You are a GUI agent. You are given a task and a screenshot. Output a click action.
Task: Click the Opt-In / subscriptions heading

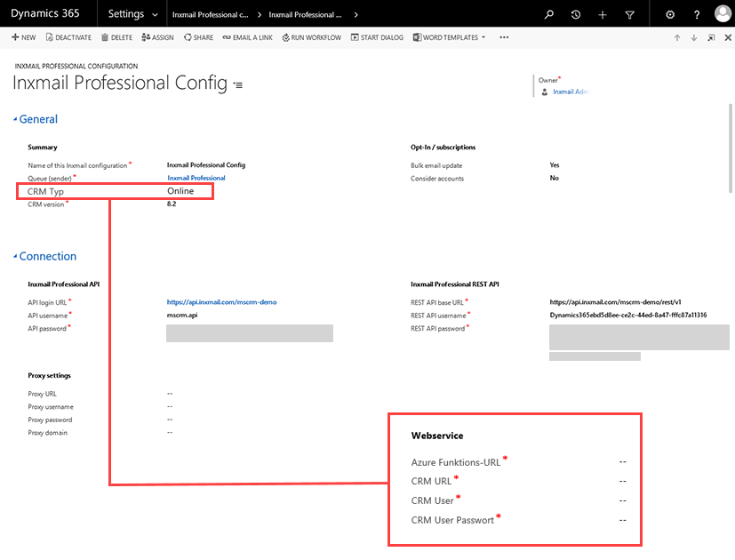443,148
